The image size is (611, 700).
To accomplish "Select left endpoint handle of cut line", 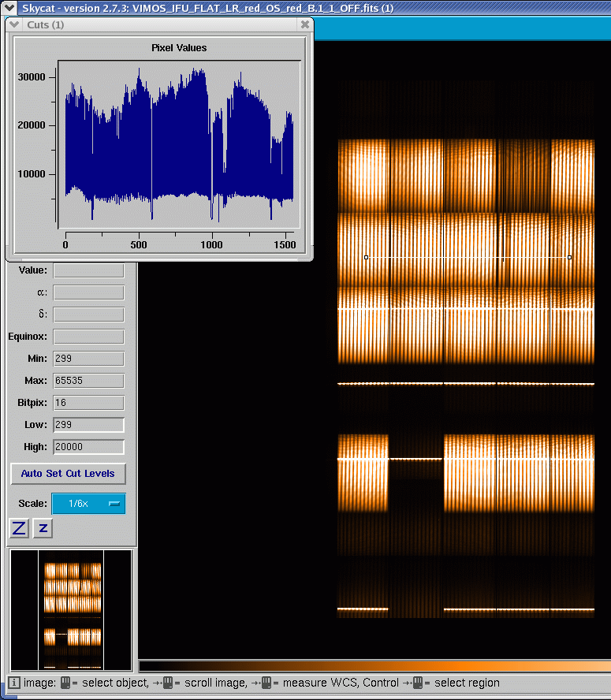I will (x=366, y=257).
